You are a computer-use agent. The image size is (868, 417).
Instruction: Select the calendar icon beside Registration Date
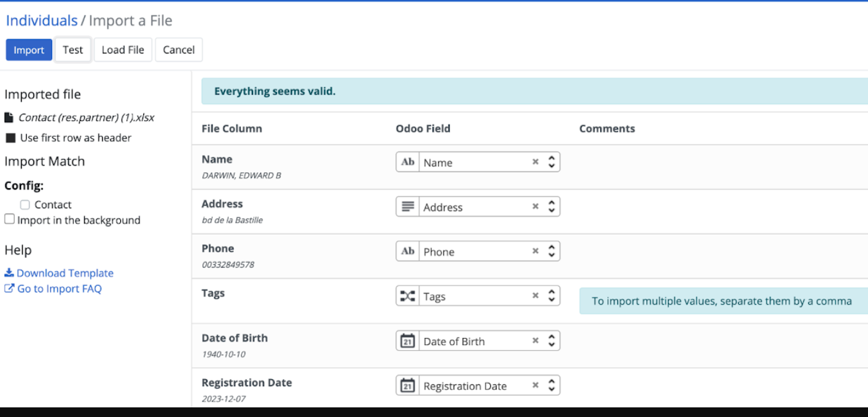tap(407, 385)
